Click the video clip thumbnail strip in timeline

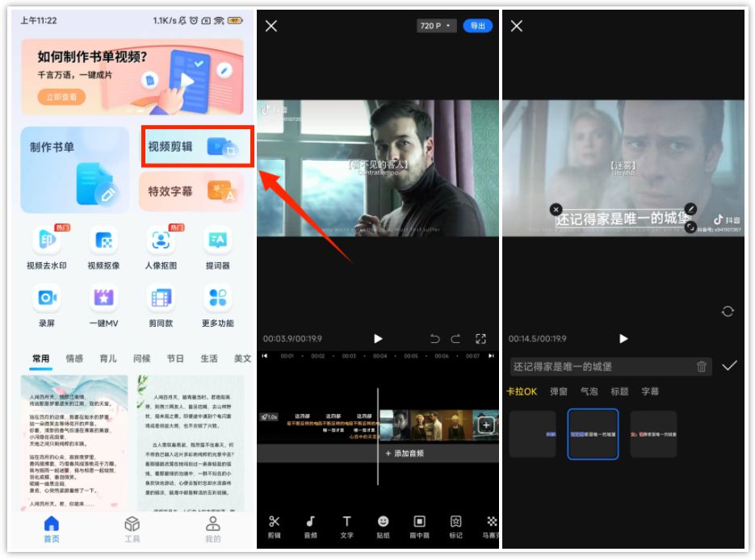pos(438,425)
